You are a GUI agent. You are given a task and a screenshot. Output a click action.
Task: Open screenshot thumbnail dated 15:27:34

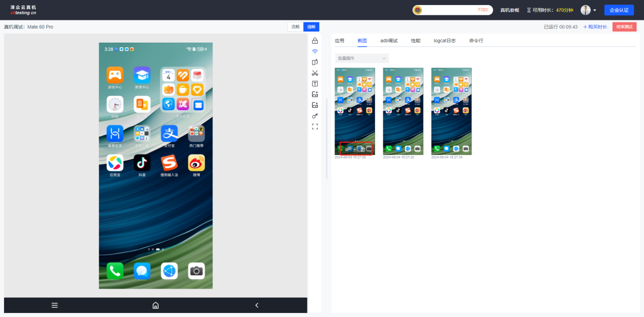coord(451,111)
